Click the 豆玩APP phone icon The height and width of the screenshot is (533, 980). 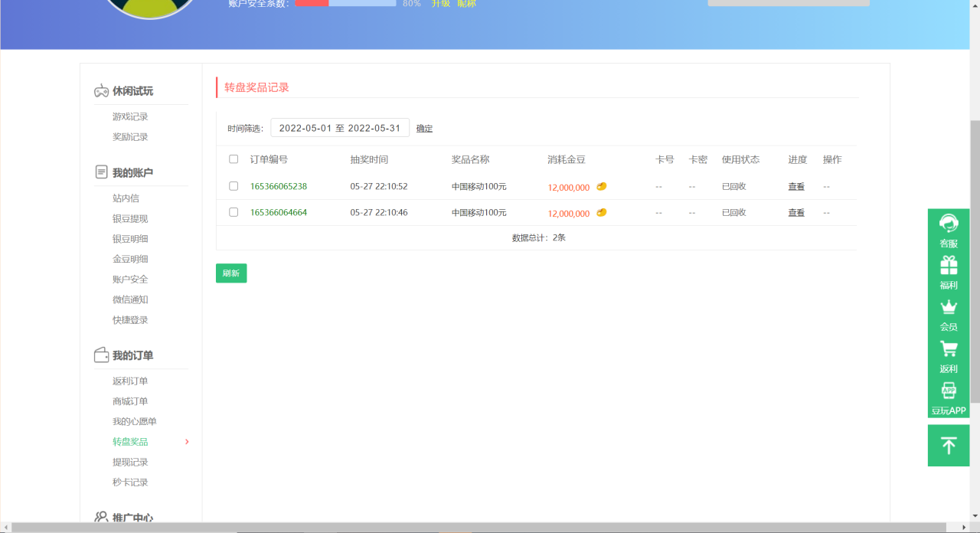(949, 391)
